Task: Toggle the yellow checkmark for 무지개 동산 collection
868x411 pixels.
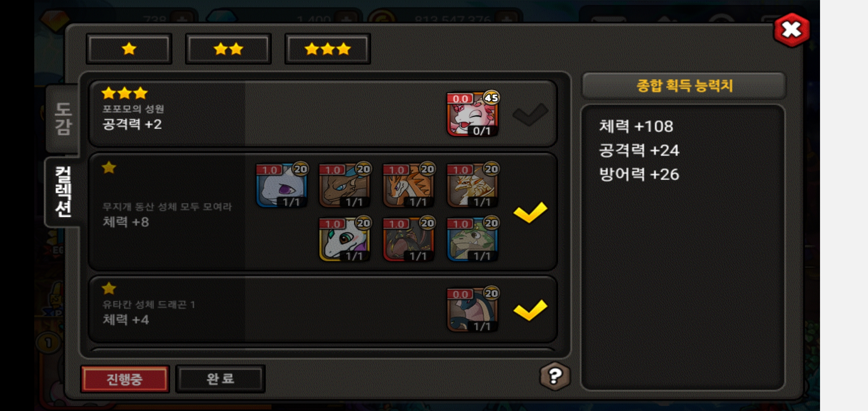Action: pos(530,212)
